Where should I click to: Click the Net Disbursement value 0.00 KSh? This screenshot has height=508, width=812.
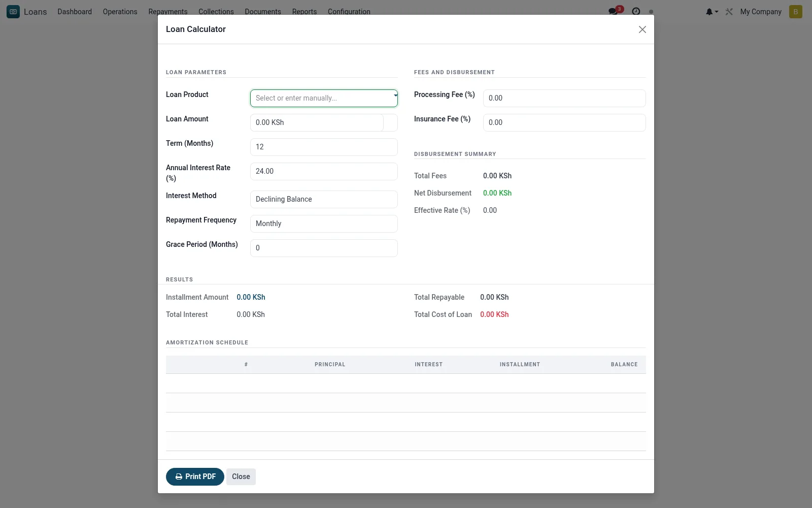(x=497, y=193)
